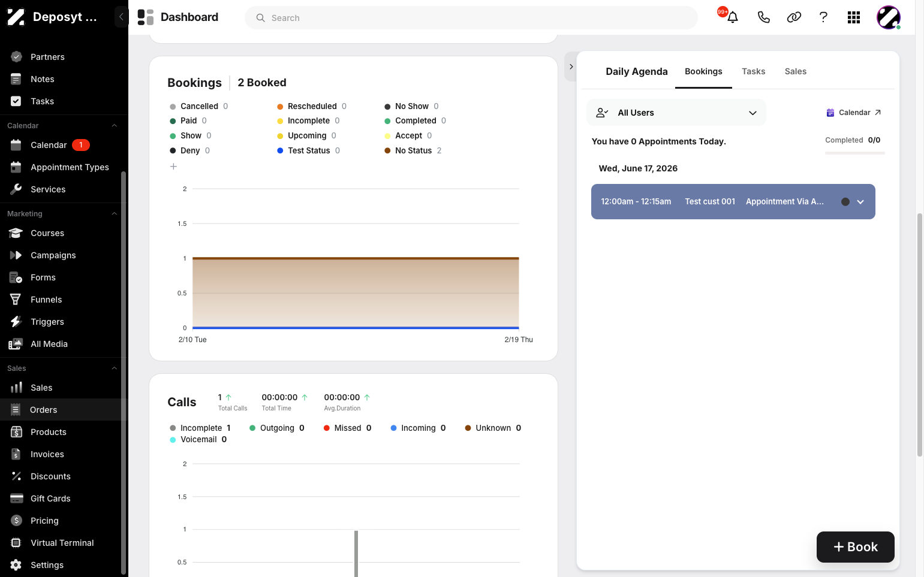
Task: Switch to the Bookings tab
Action: pos(703,71)
